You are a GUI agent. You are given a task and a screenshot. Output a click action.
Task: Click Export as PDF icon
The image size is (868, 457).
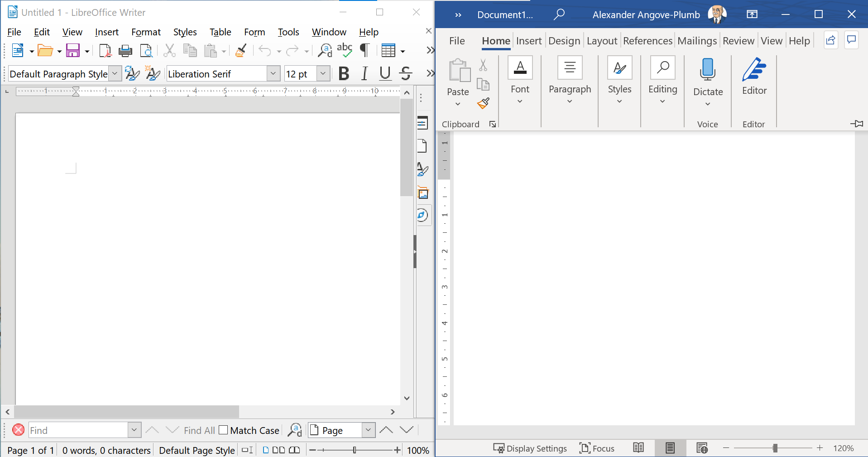tap(105, 51)
